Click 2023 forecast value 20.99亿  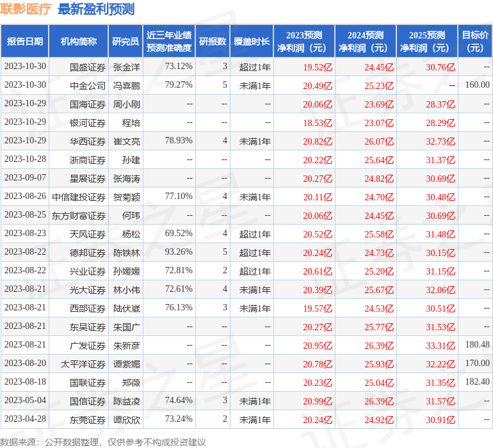click(x=318, y=401)
